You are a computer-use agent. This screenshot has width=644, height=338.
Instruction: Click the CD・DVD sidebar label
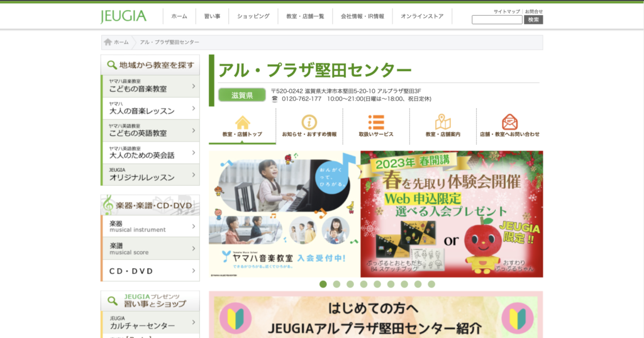(131, 271)
